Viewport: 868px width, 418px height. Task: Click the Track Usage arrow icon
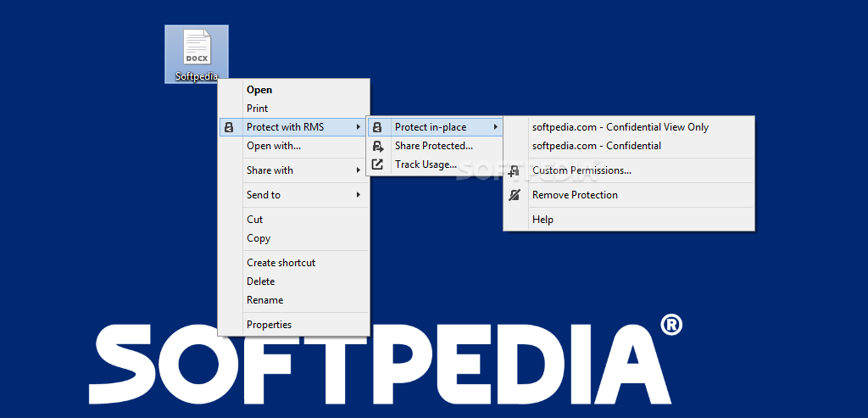377,164
